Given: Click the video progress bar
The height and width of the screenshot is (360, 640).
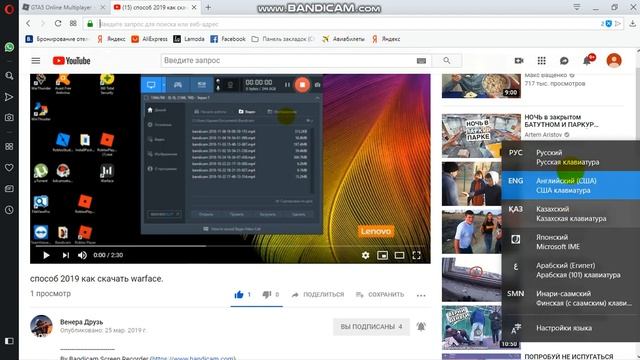Looking at the screenshot, I should pos(230,246).
